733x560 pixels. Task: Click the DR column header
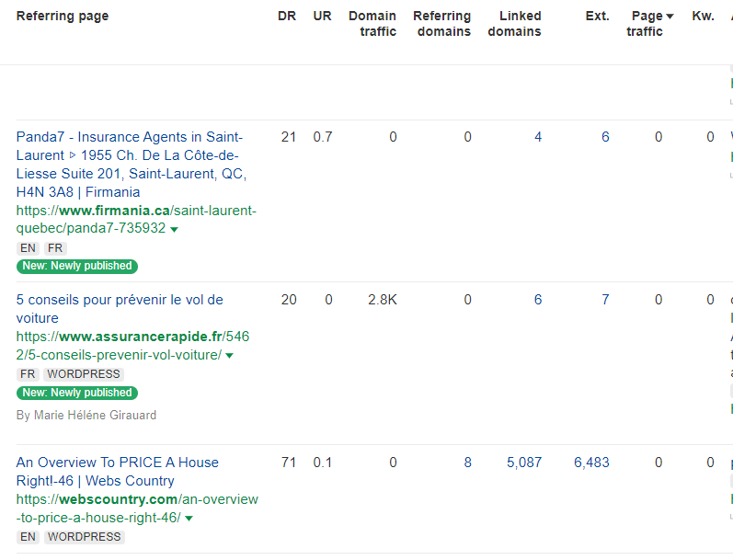(287, 16)
